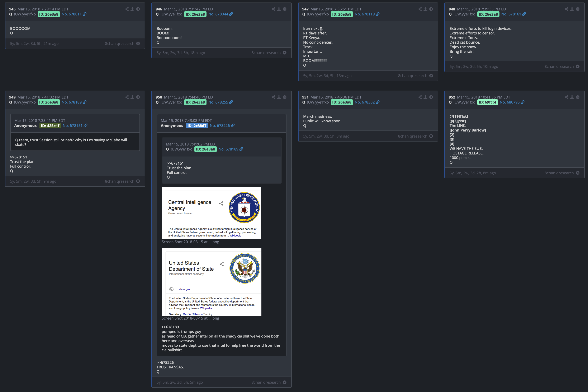The height and width of the screenshot is (392, 588).
Task: Share post 946 using its share icon
Action: [x=274, y=9]
